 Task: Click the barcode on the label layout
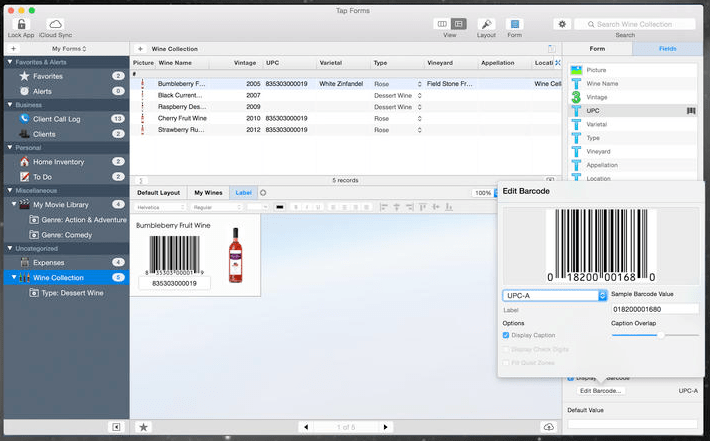[x=174, y=256]
